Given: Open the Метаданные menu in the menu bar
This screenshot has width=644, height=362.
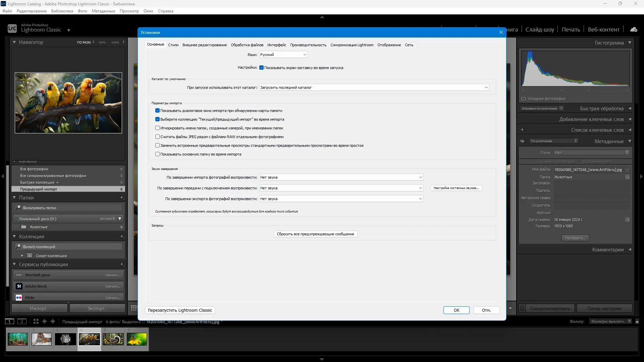Looking at the screenshot, I should pos(103,11).
